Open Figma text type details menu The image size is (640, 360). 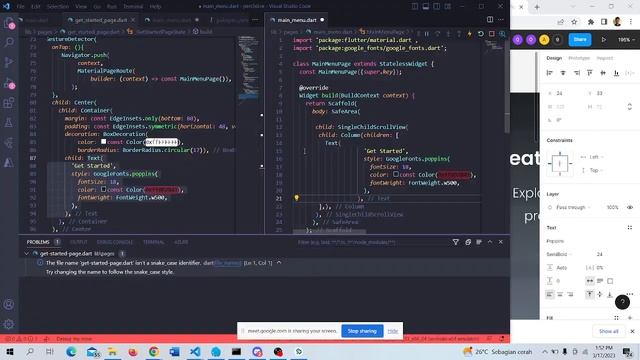630,294
